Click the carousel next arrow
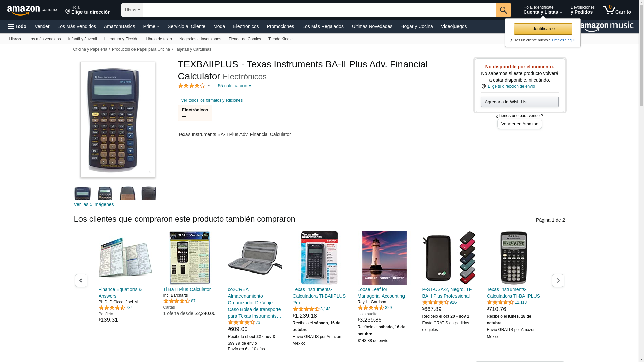This screenshot has height=362, width=644. point(558,280)
